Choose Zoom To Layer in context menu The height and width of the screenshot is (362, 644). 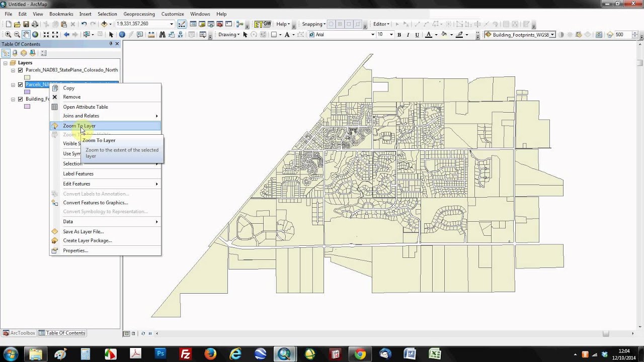(105, 126)
